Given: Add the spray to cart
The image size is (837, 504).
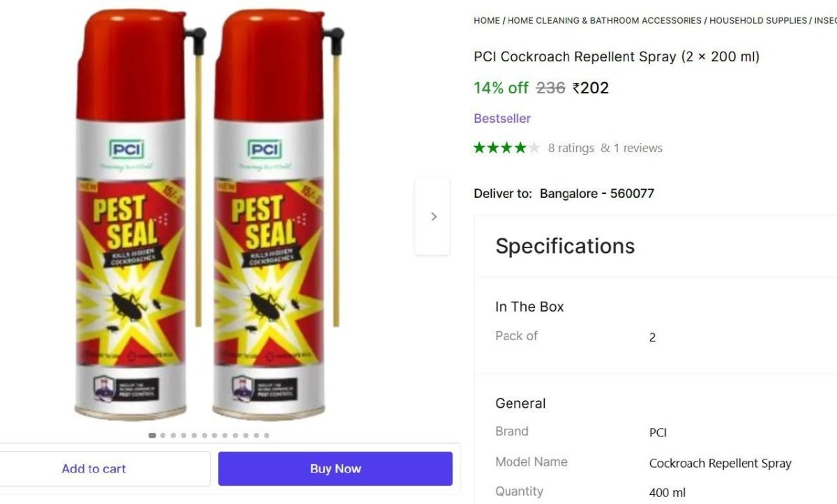Looking at the screenshot, I should (93, 468).
